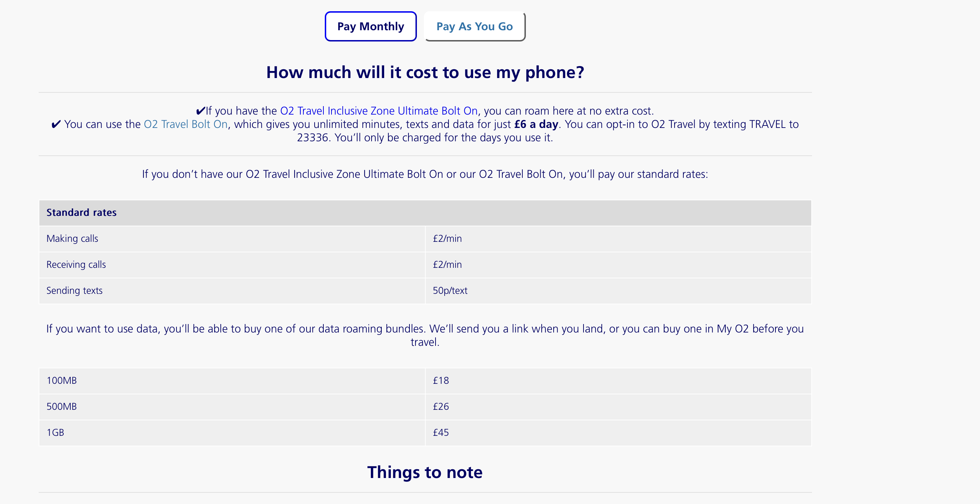Screen dimensions: 980x504
Task: Select the 500MB data bundle row
Action: click(61, 406)
